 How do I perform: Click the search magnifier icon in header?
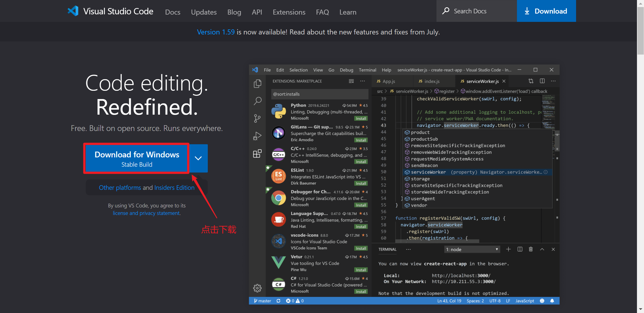pyautogui.click(x=446, y=11)
